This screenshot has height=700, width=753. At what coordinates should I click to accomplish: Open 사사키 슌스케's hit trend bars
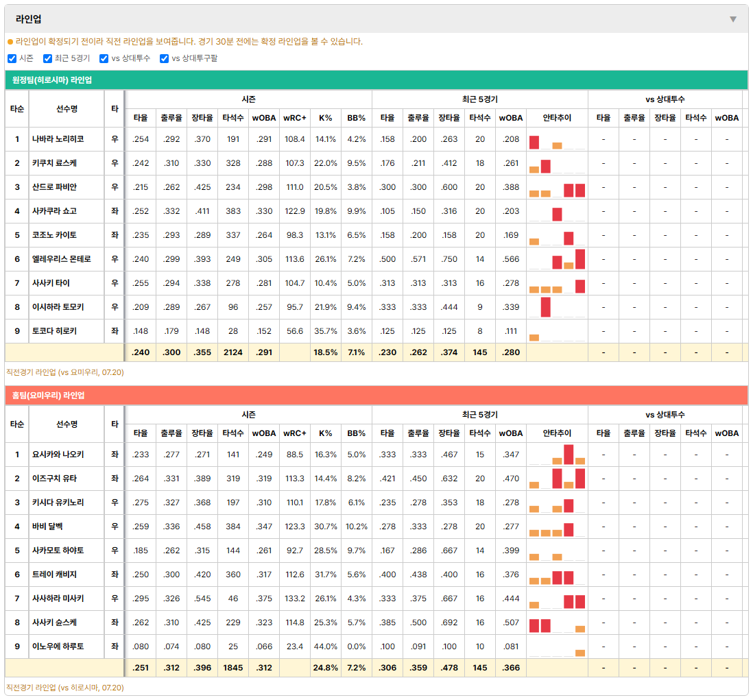557,623
